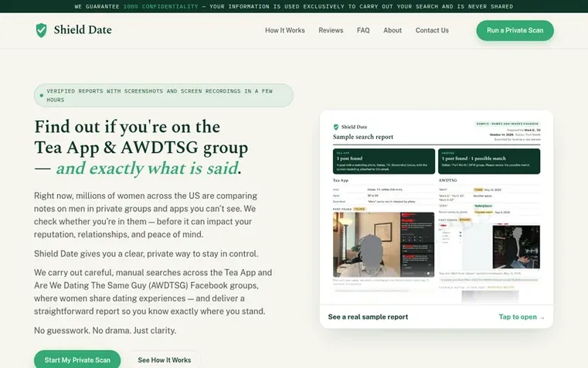Go to the Reviews nav link

coord(331,30)
